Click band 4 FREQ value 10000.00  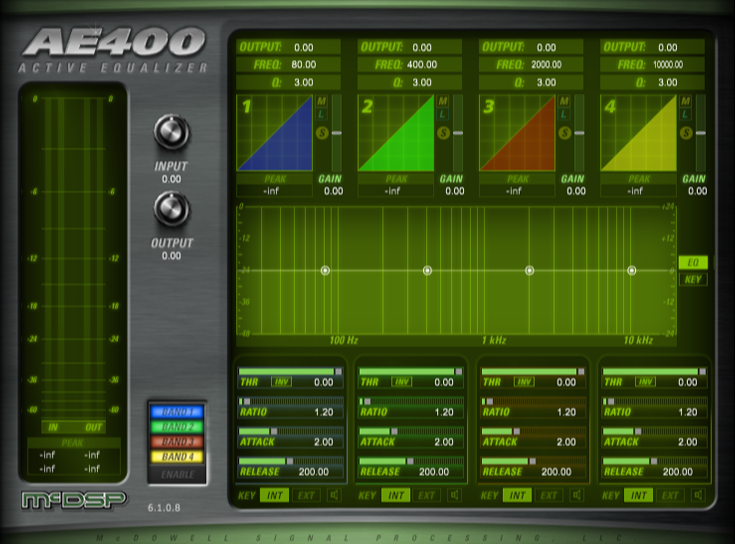pyautogui.click(x=668, y=65)
